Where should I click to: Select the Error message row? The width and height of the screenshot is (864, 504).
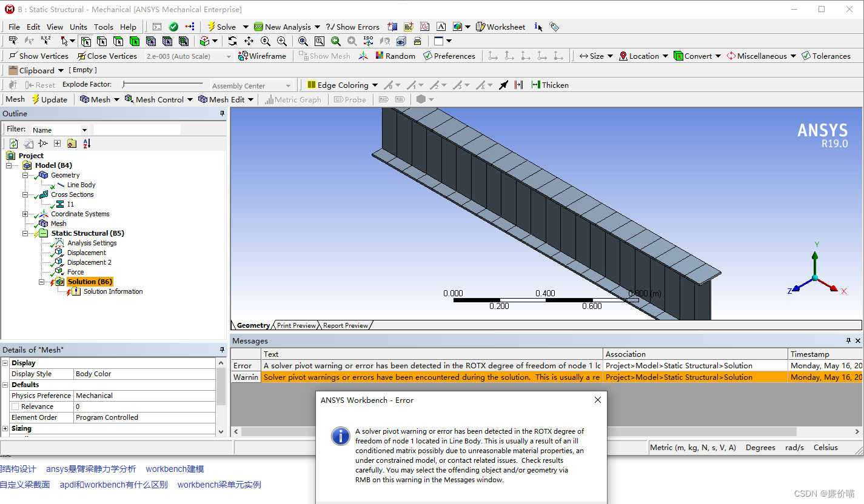pos(546,365)
